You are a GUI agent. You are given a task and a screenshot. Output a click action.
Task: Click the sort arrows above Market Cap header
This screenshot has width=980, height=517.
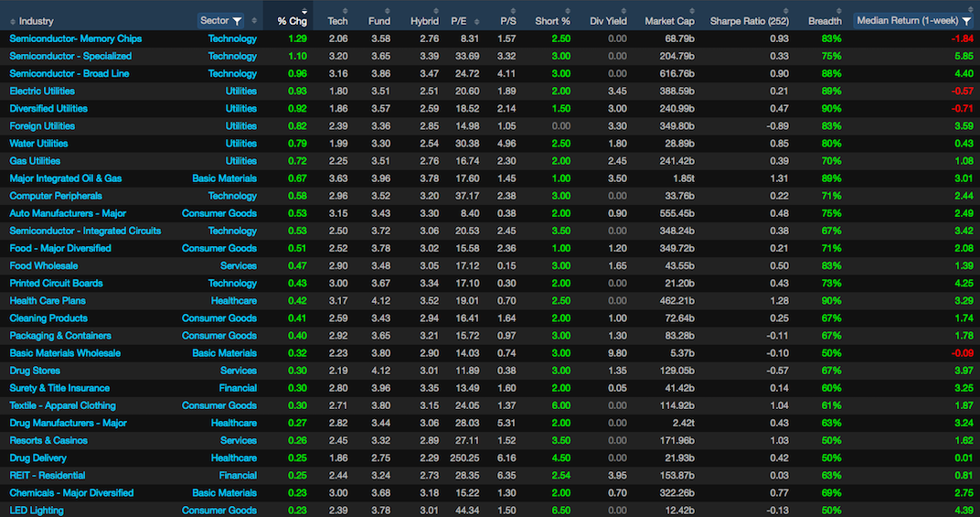[692, 11]
